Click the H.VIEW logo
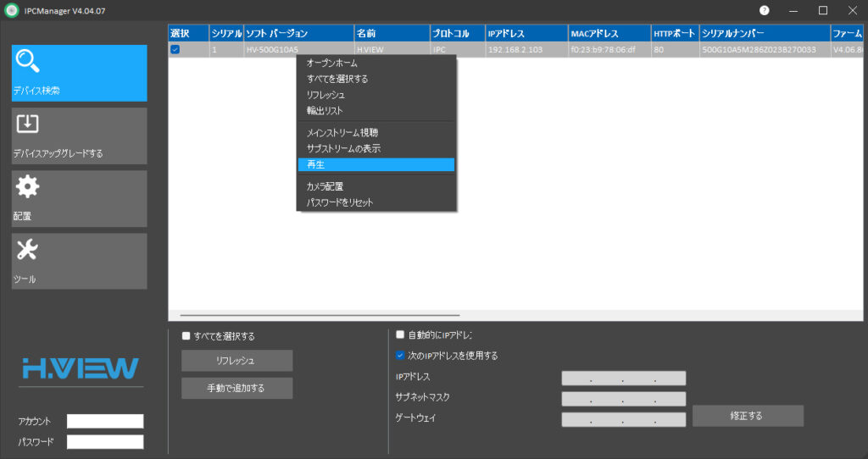868x459 pixels. click(81, 368)
